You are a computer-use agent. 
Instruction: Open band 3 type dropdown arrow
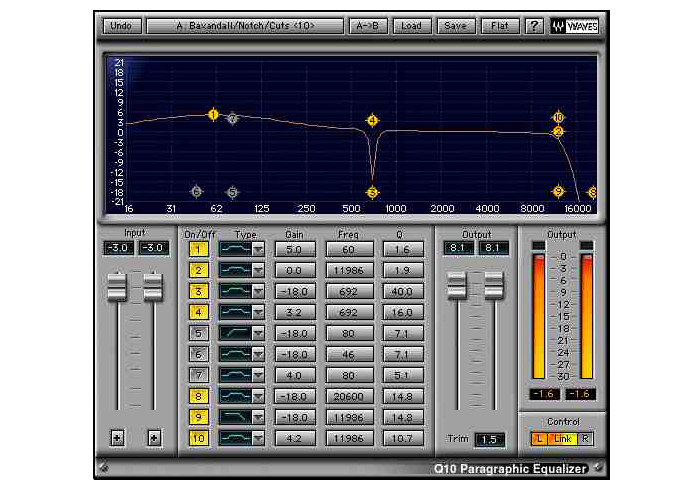point(258,291)
